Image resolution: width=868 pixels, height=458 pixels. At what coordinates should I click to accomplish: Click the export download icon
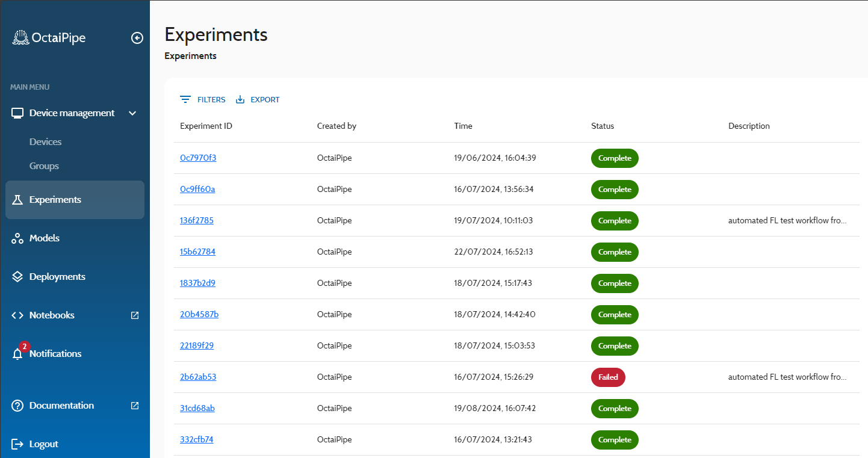(x=240, y=100)
